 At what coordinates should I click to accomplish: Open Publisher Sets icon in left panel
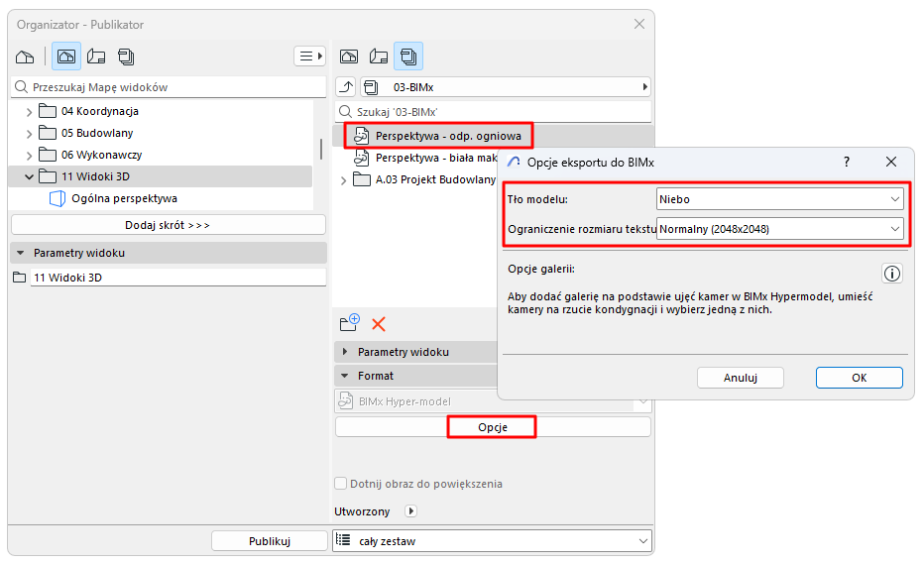(x=126, y=56)
